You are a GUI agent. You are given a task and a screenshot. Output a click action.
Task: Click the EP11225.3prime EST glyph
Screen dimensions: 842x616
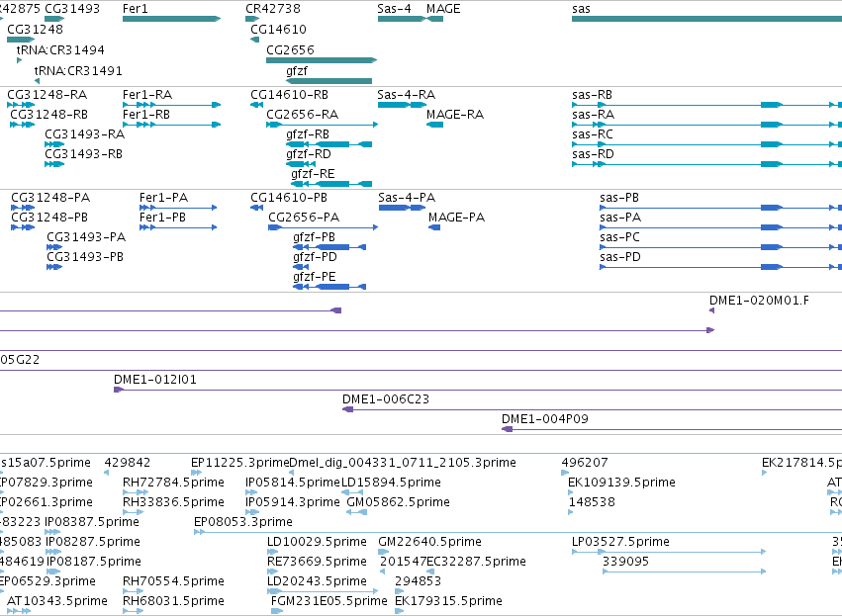coord(197,473)
